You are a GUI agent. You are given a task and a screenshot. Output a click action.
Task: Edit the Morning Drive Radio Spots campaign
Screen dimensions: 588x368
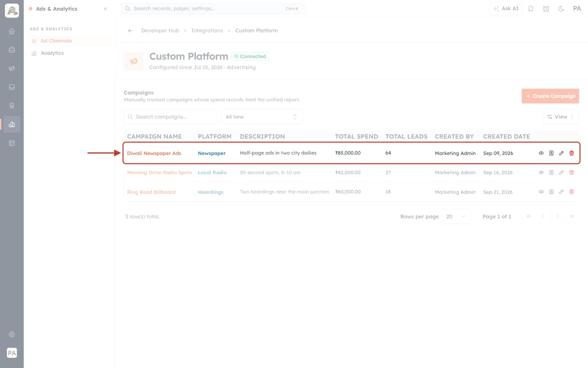click(x=561, y=173)
